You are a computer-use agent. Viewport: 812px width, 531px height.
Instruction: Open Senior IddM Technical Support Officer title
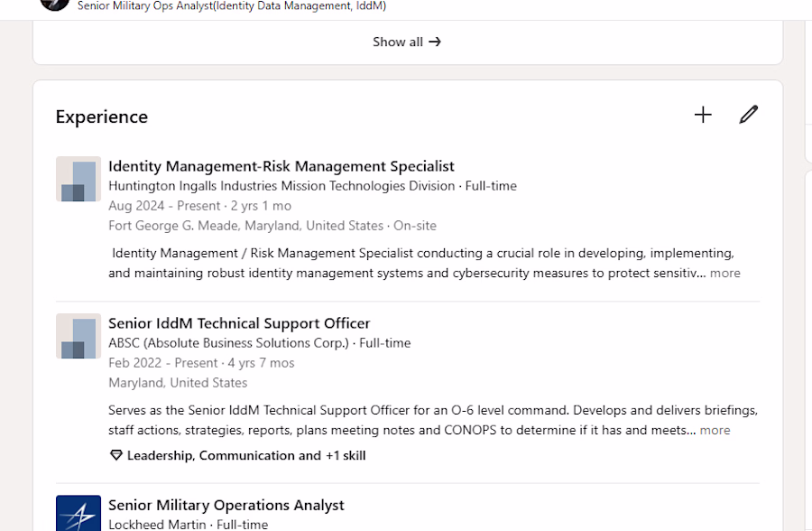pyautogui.click(x=239, y=323)
